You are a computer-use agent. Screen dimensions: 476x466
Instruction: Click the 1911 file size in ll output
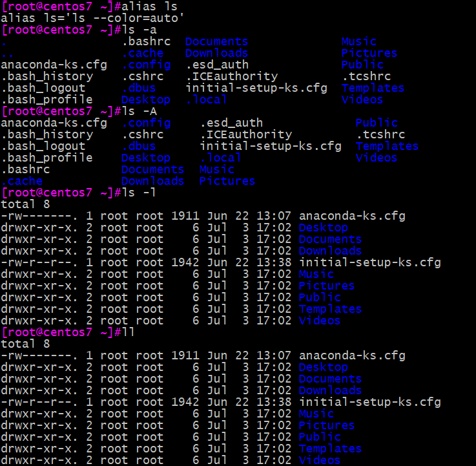click(185, 355)
